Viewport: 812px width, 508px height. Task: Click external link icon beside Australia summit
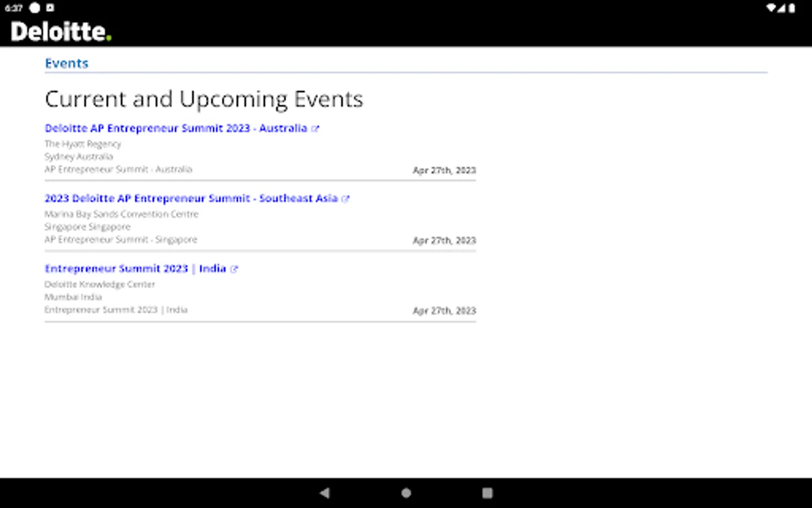tap(315, 129)
